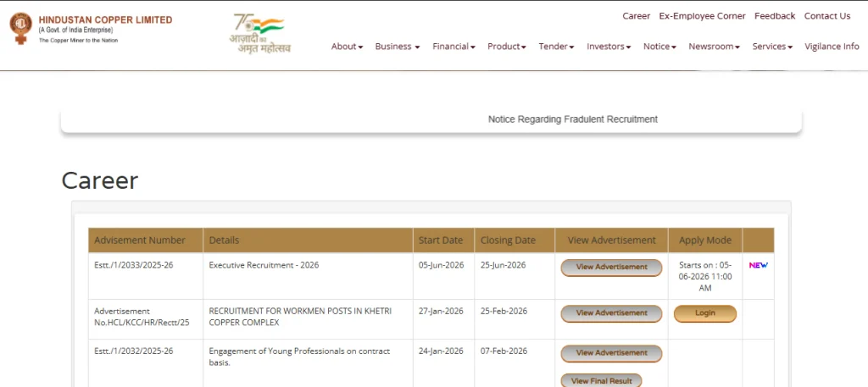This screenshot has width=868, height=387.
Task: Click start date 27-Jan-2026
Action: tap(441, 312)
